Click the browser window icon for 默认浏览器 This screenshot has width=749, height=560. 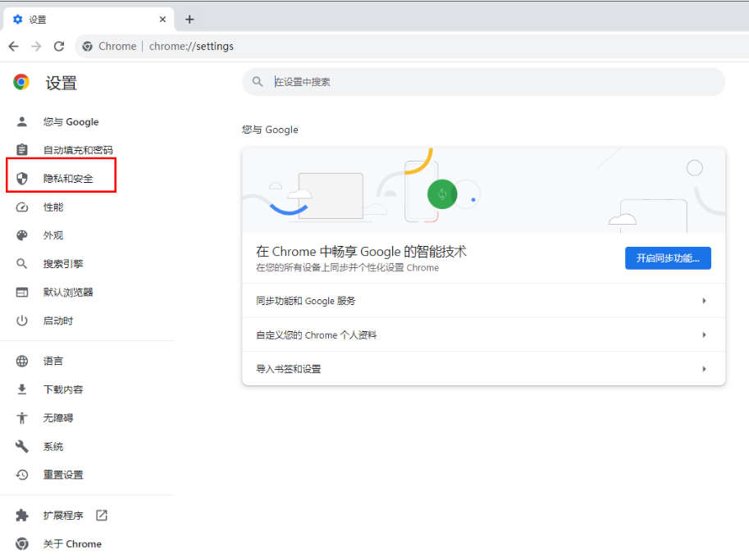click(x=22, y=292)
